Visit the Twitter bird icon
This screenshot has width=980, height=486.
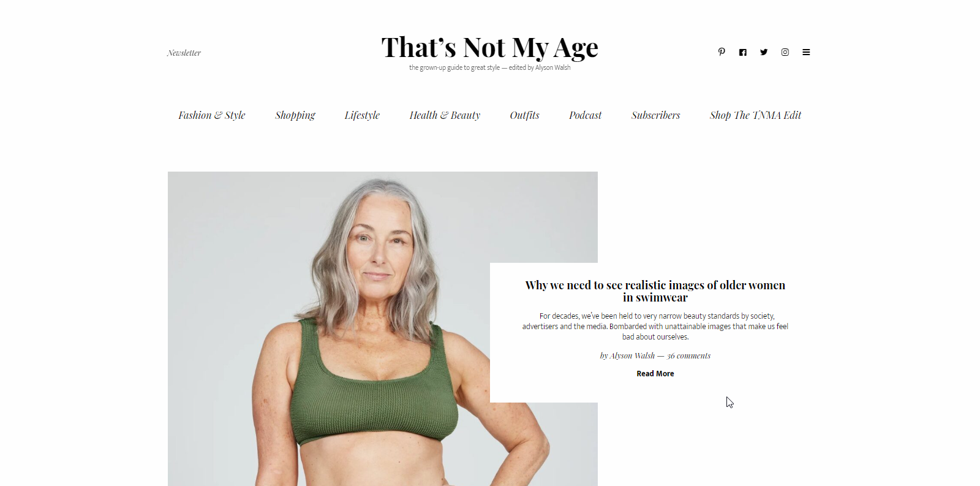(764, 52)
